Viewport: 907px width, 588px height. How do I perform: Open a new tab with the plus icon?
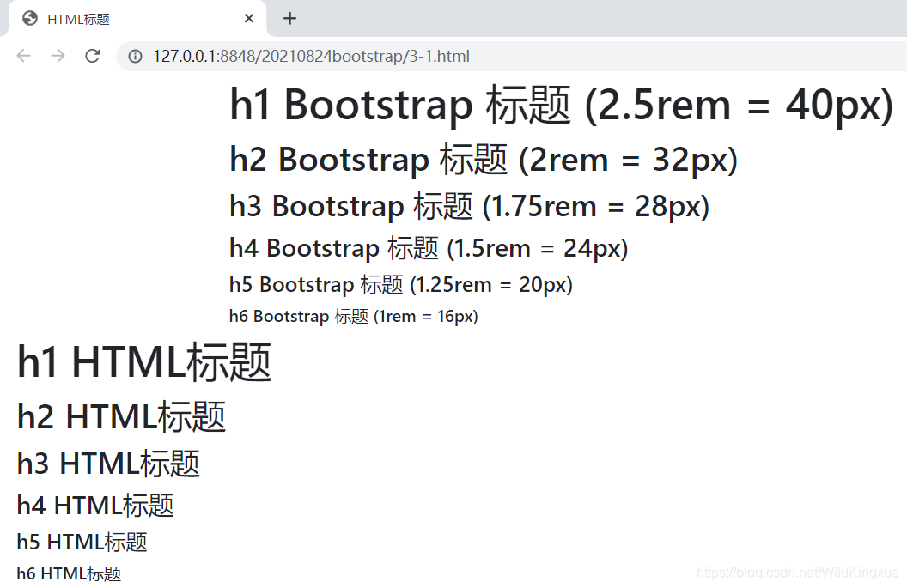click(289, 18)
